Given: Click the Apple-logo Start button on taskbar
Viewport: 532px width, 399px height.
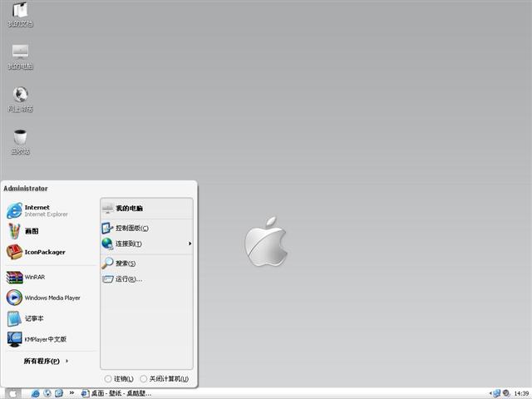Looking at the screenshot, I should pyautogui.click(x=13, y=392).
